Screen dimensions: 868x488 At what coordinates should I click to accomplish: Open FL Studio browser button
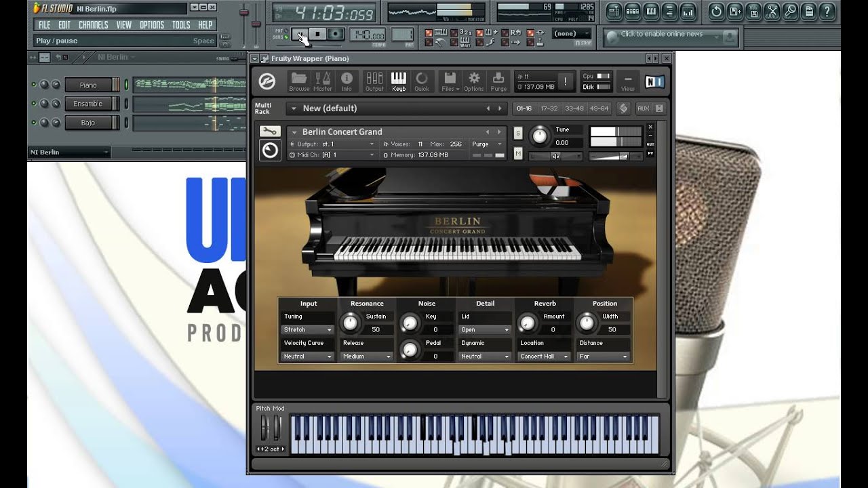671,11
